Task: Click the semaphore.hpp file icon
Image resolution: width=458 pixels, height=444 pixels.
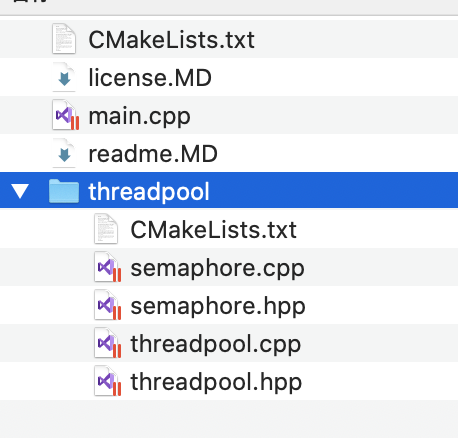Action: click(x=107, y=305)
